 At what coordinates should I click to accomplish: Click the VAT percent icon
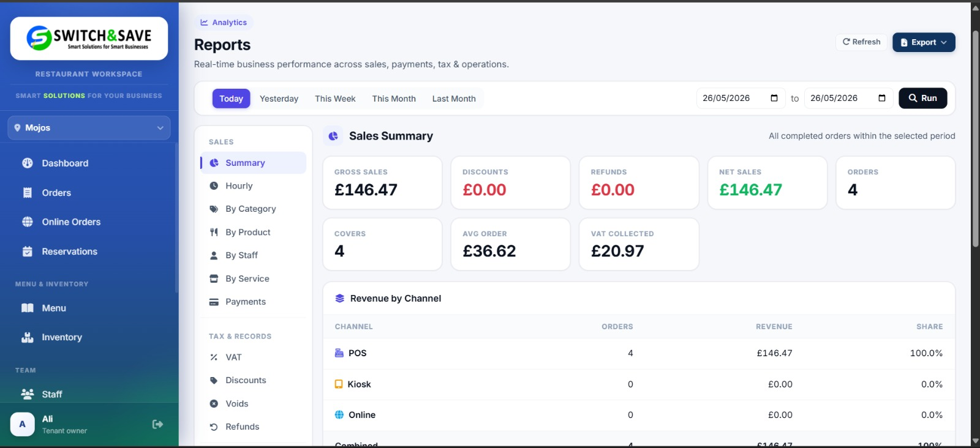[x=214, y=357]
